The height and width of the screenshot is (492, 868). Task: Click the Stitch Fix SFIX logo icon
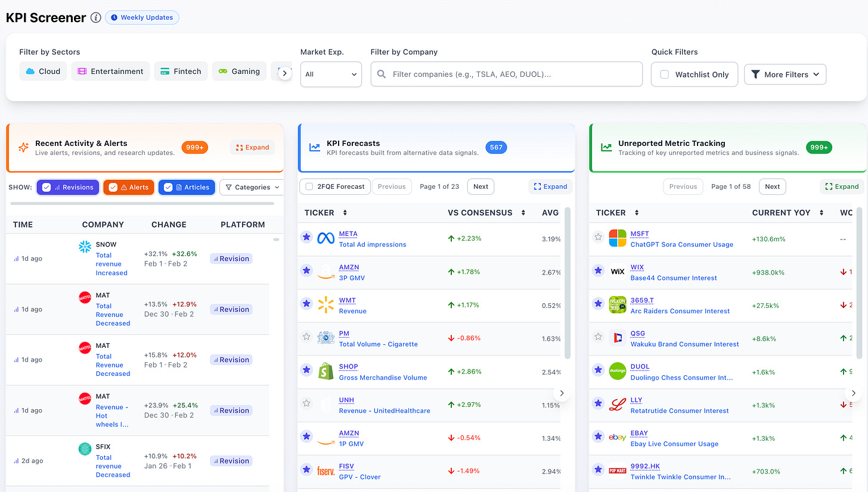[x=85, y=449]
